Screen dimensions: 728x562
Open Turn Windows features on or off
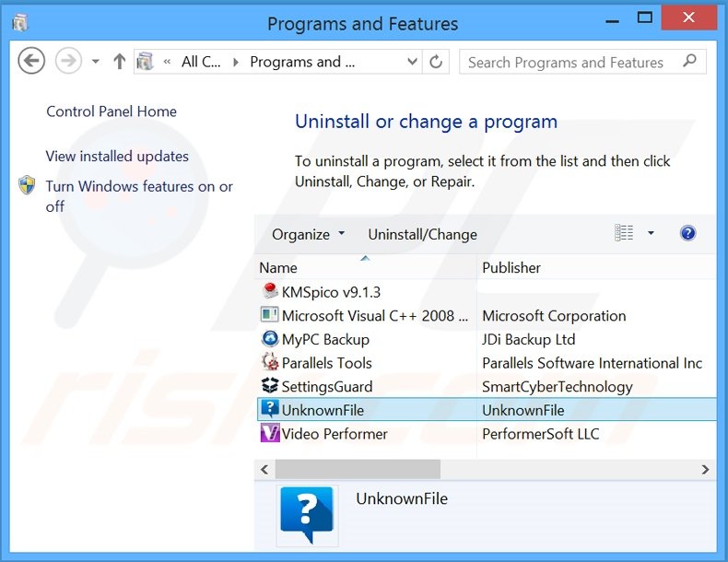pyautogui.click(x=139, y=196)
